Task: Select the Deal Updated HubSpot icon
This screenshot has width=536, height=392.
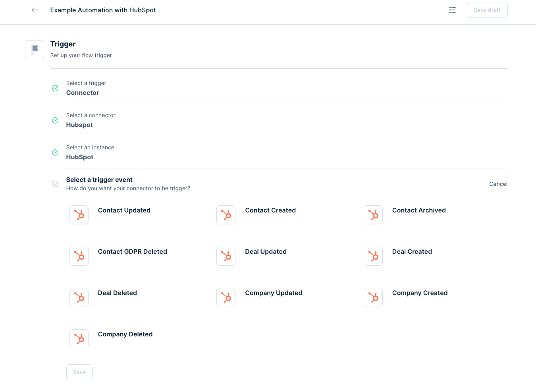Action: [x=226, y=256]
